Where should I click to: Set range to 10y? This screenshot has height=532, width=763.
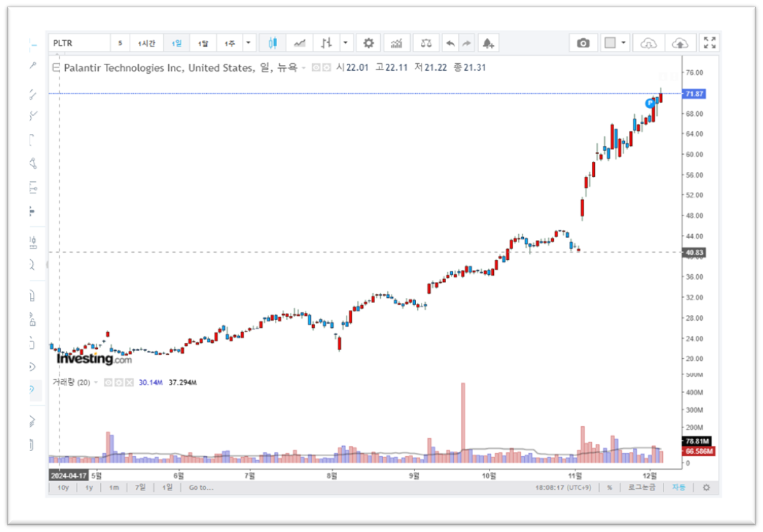tap(63, 487)
